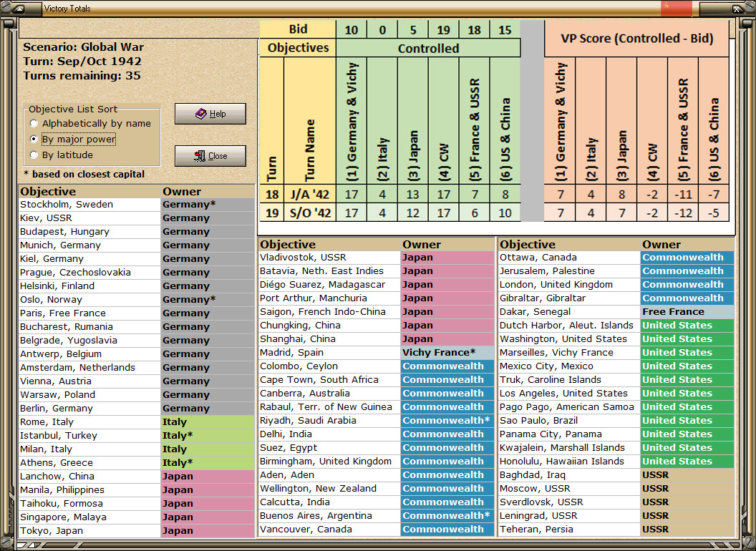Select Kiev, USSR objective row
This screenshot has height=551, width=756.
click(136, 218)
